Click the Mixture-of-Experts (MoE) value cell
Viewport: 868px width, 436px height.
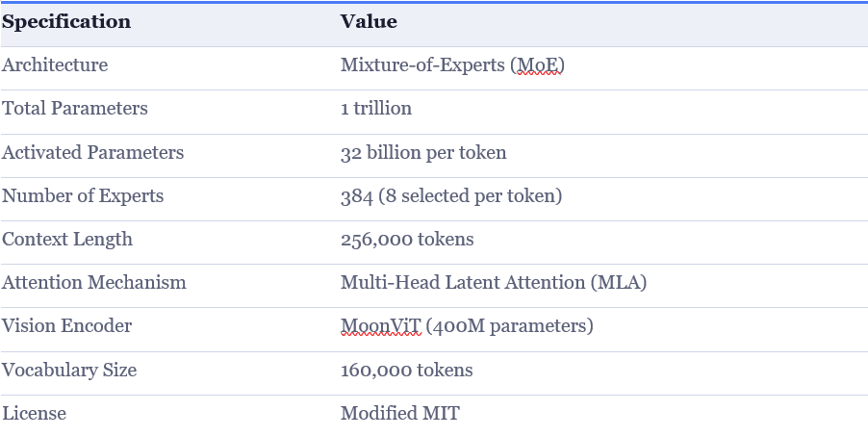452,65
